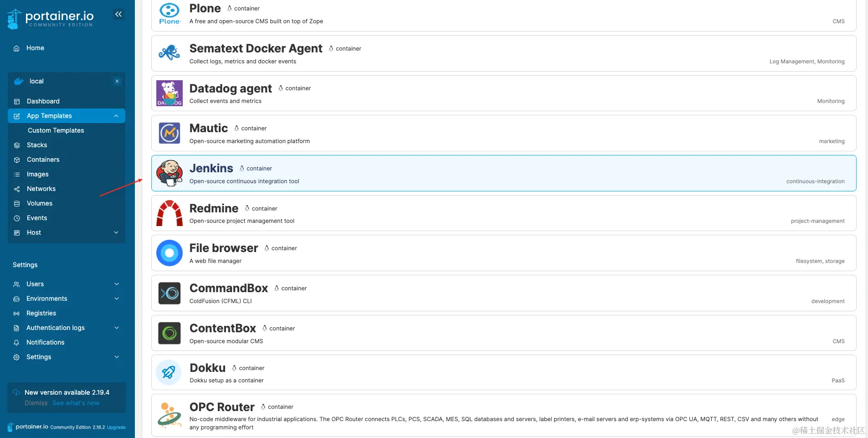Click the Volumes database icon

point(17,204)
